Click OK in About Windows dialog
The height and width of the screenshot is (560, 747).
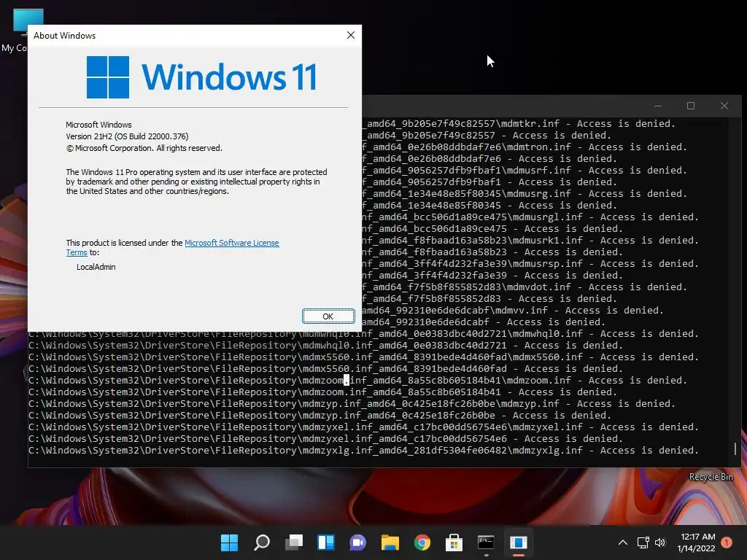[x=328, y=316]
